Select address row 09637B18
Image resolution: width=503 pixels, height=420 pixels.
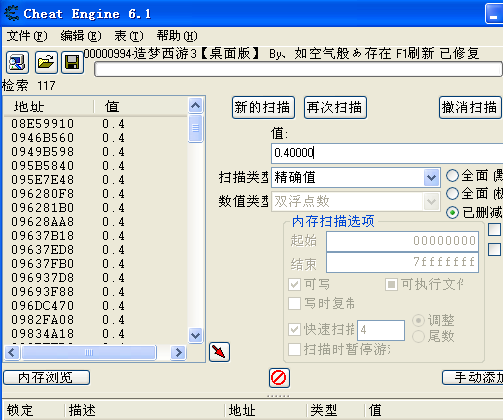pyautogui.click(x=96, y=236)
